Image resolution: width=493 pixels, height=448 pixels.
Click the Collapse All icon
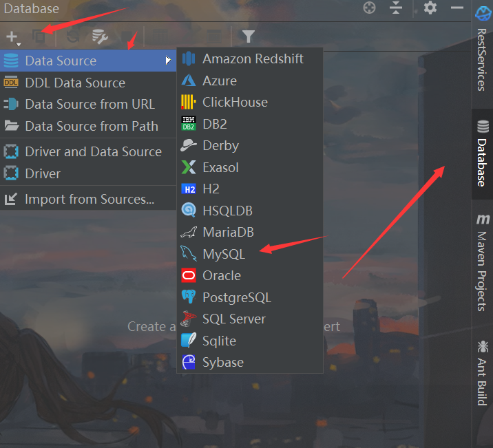[396, 8]
